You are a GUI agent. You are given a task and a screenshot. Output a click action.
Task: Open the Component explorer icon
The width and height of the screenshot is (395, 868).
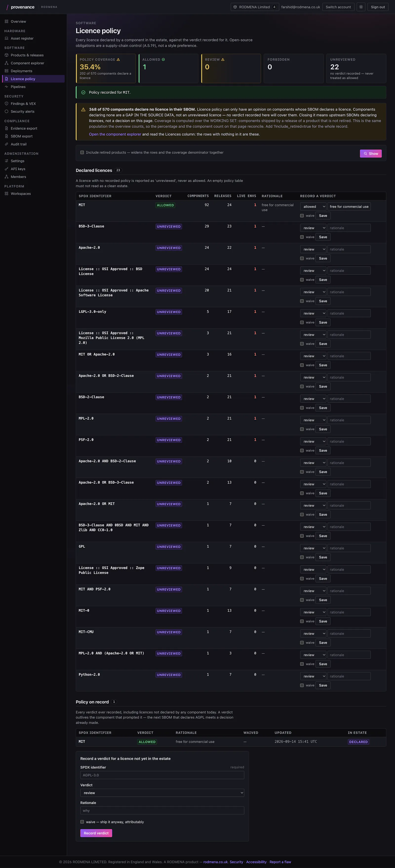point(6,63)
